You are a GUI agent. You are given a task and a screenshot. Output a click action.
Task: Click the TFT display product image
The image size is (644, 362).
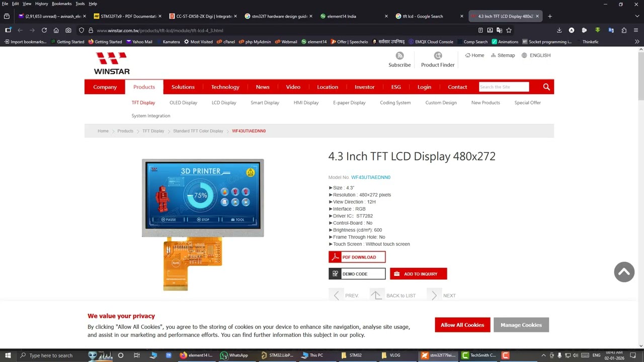tap(203, 224)
